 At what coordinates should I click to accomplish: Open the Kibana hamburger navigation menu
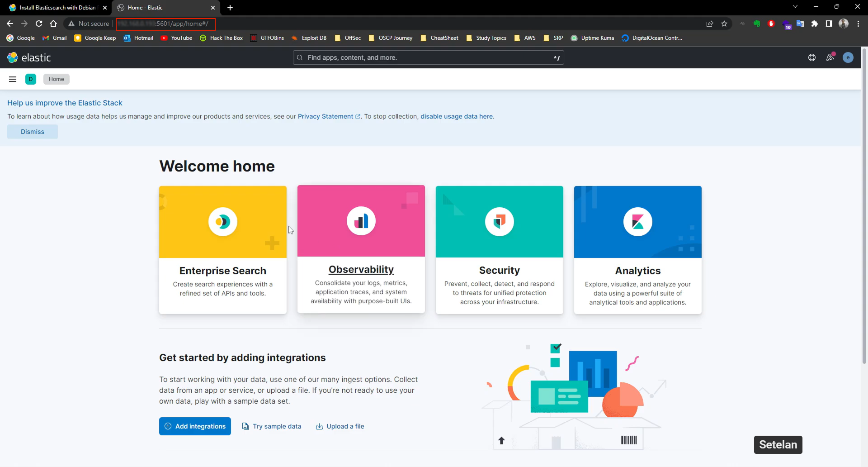(12, 79)
